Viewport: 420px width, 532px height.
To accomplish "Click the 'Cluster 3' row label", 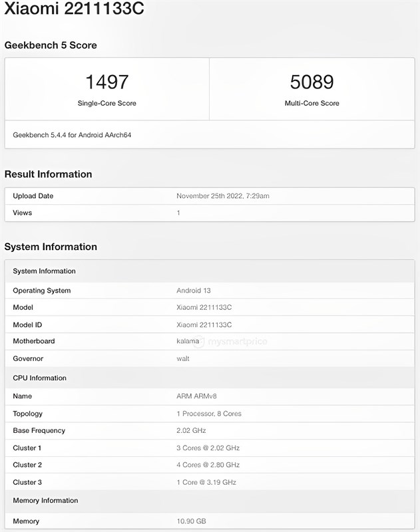I will coord(27,482).
